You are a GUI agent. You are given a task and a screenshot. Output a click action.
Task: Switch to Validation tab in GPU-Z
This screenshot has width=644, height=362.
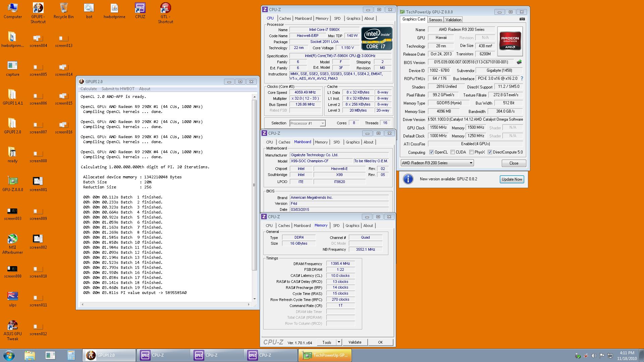[453, 20]
